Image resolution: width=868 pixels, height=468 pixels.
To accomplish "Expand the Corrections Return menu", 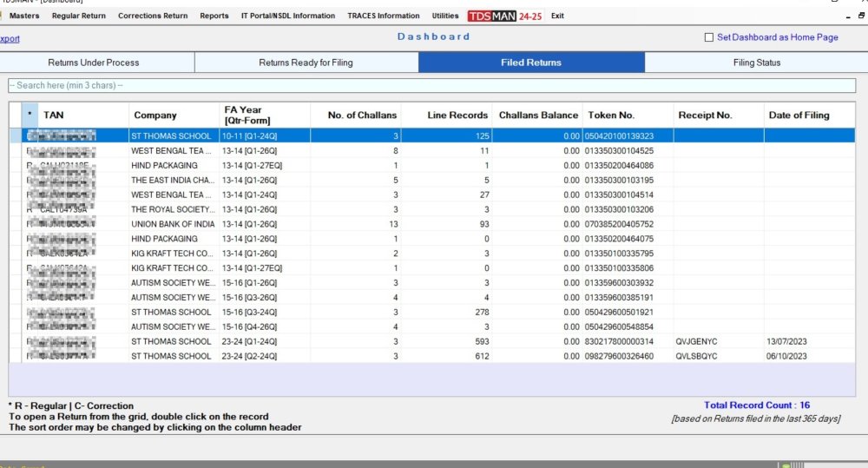I will (153, 16).
